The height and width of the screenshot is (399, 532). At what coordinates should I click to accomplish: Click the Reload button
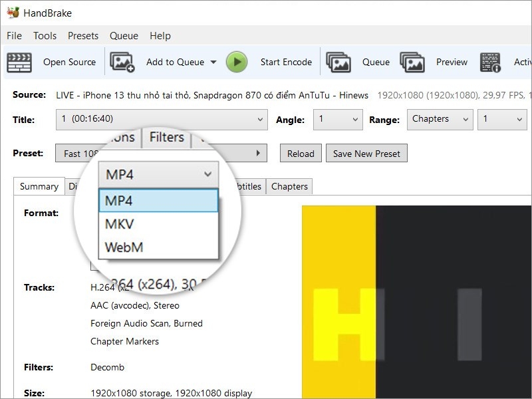click(x=301, y=153)
